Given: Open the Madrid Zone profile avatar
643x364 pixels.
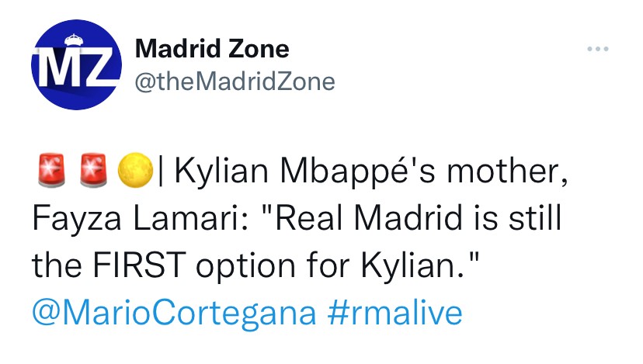Looking at the screenshot, I should click(x=76, y=65).
